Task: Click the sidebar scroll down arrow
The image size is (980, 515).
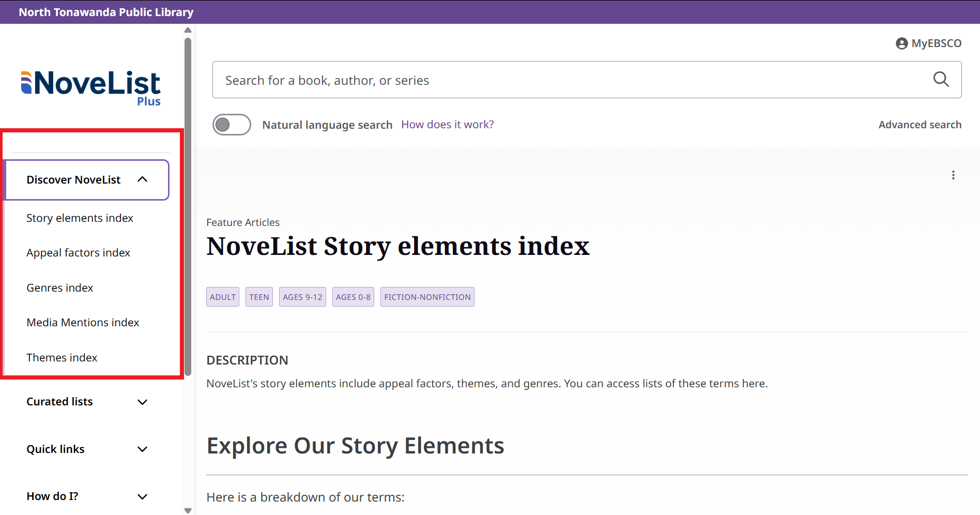Action: [188, 510]
